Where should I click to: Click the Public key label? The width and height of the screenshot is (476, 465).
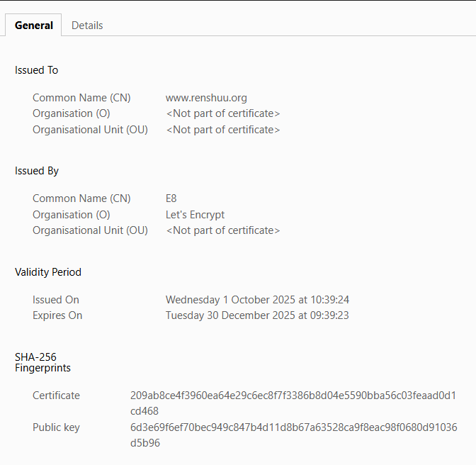(x=56, y=427)
